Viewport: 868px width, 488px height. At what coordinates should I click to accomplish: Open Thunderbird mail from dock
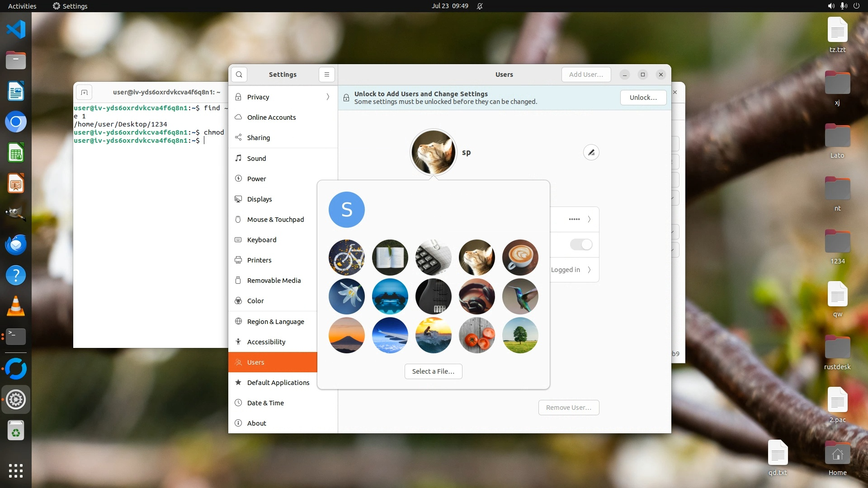[16, 244]
